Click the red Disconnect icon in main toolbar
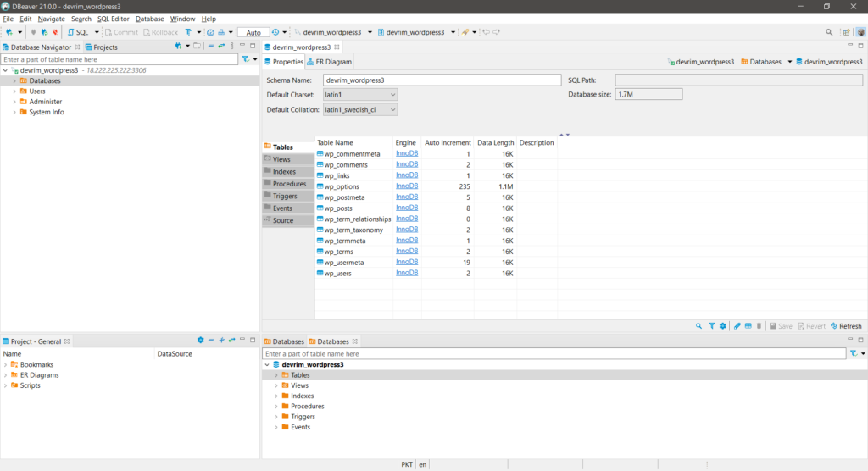The image size is (868, 471). tap(55, 32)
